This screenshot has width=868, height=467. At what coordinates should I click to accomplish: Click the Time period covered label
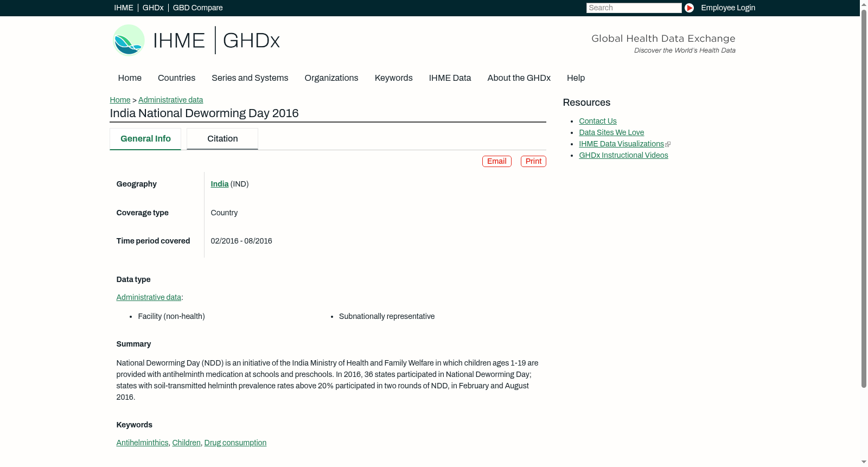tap(153, 241)
